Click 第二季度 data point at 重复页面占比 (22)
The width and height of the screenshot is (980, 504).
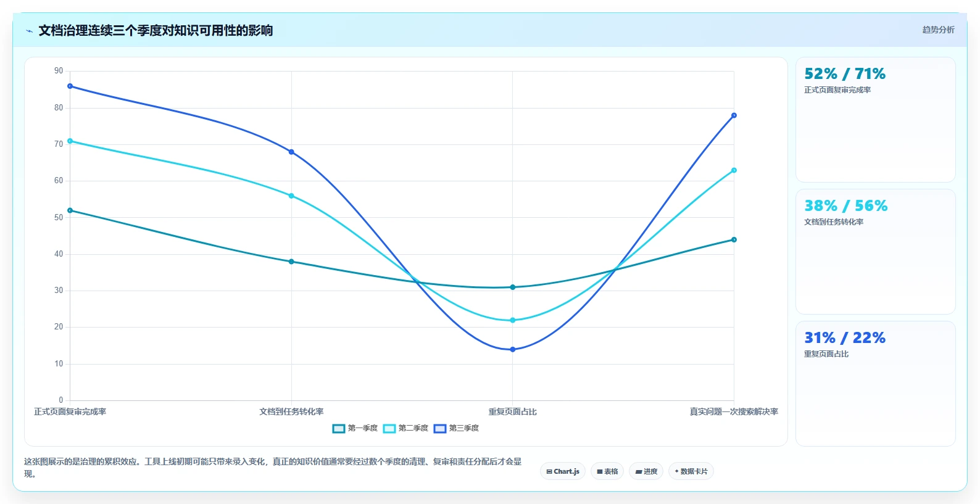coord(512,320)
